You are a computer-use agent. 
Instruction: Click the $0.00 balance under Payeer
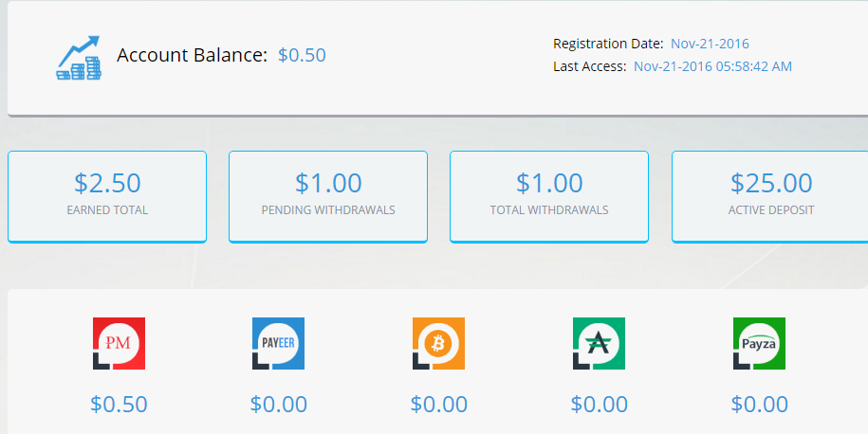[278, 404]
